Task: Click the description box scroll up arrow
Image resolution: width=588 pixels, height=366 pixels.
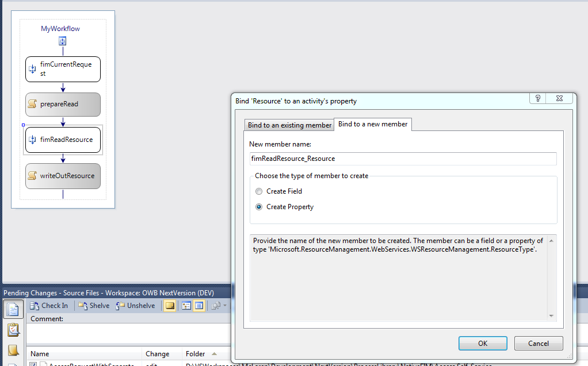Action: [551, 241]
